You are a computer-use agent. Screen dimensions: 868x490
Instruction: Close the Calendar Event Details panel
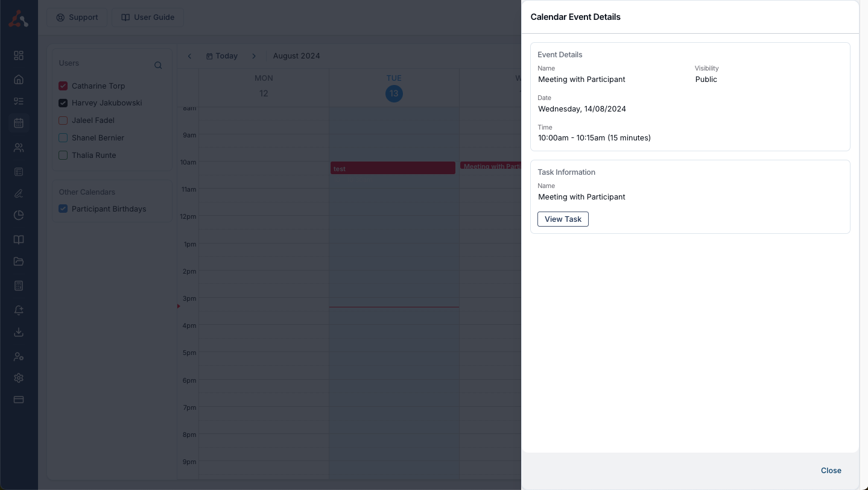tap(831, 471)
